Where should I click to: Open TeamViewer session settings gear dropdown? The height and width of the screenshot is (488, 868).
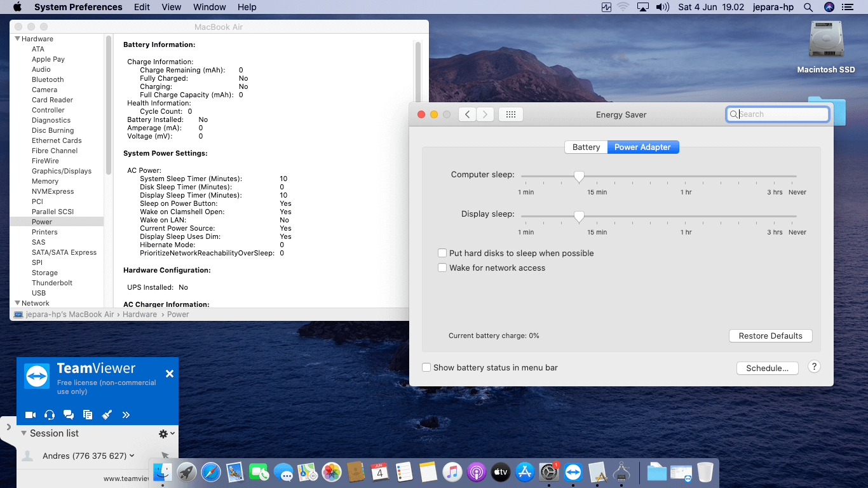click(166, 433)
